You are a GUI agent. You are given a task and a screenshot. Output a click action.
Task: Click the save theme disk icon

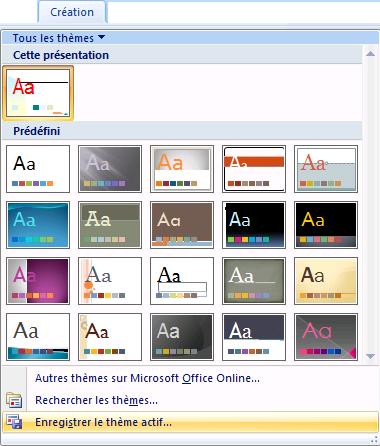point(14,422)
